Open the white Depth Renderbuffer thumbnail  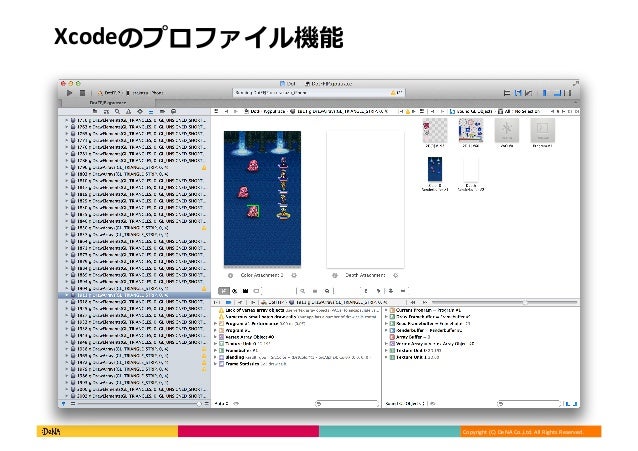pyautogui.click(x=470, y=169)
